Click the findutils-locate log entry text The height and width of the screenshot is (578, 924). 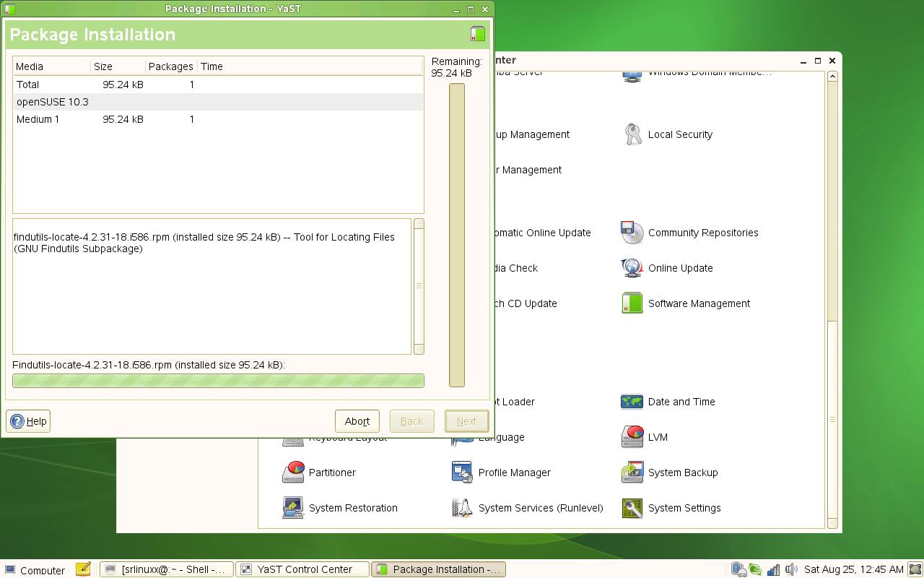204,243
